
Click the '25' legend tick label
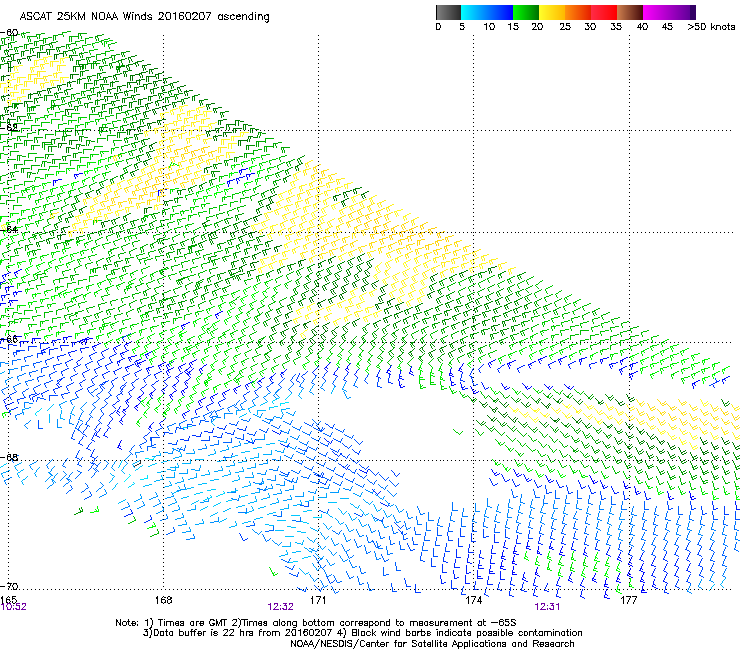click(x=565, y=27)
